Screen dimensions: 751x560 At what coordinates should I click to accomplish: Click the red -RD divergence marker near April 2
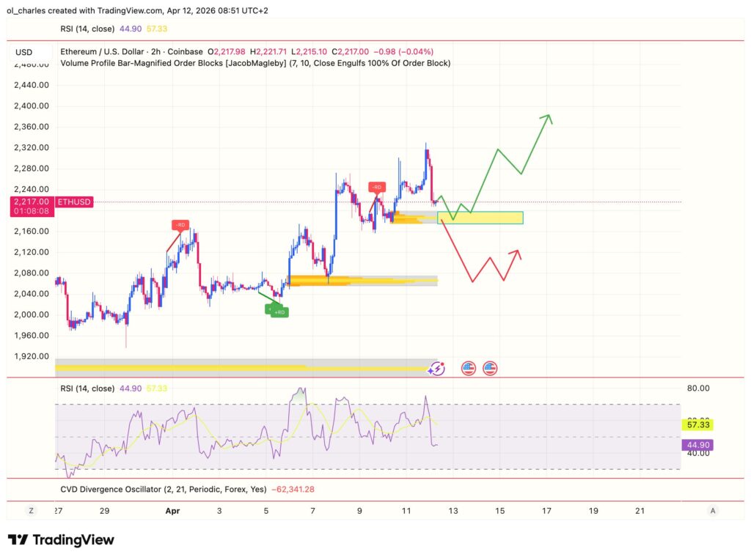(180, 226)
